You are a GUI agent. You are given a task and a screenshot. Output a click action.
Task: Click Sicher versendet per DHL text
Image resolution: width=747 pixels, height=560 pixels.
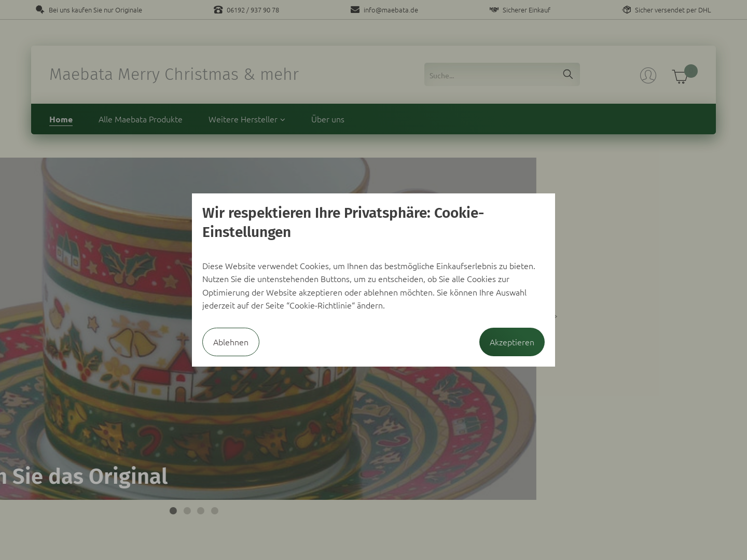tap(673, 10)
